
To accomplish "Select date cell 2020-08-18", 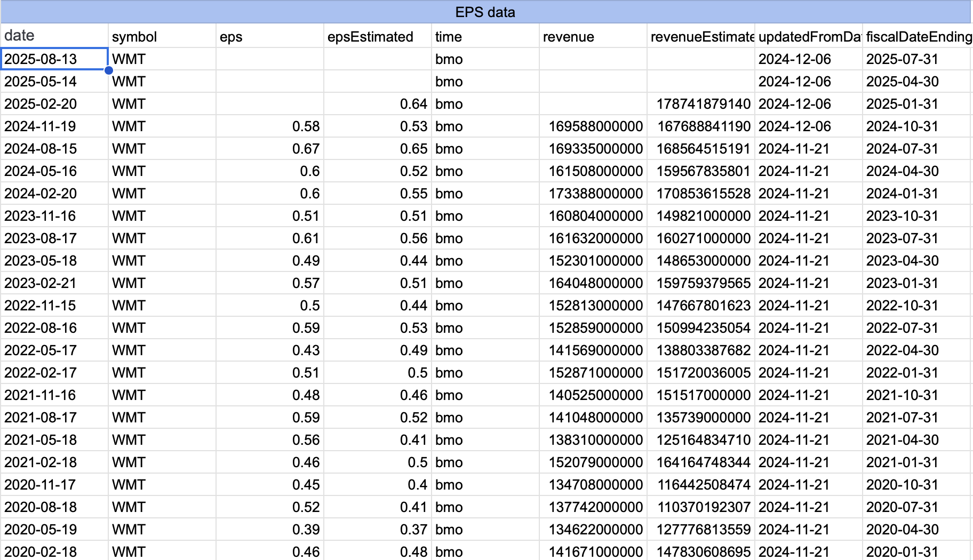I will (x=54, y=507).
